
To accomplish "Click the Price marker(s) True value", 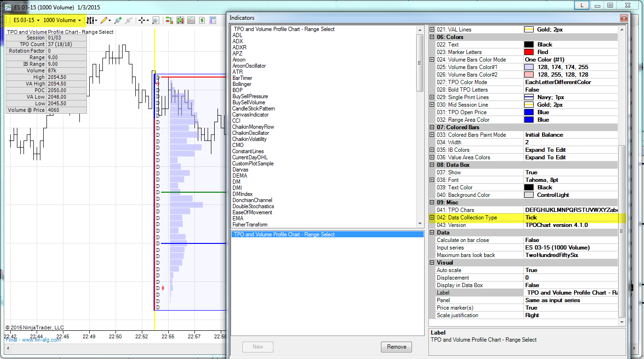I will pos(571,308).
